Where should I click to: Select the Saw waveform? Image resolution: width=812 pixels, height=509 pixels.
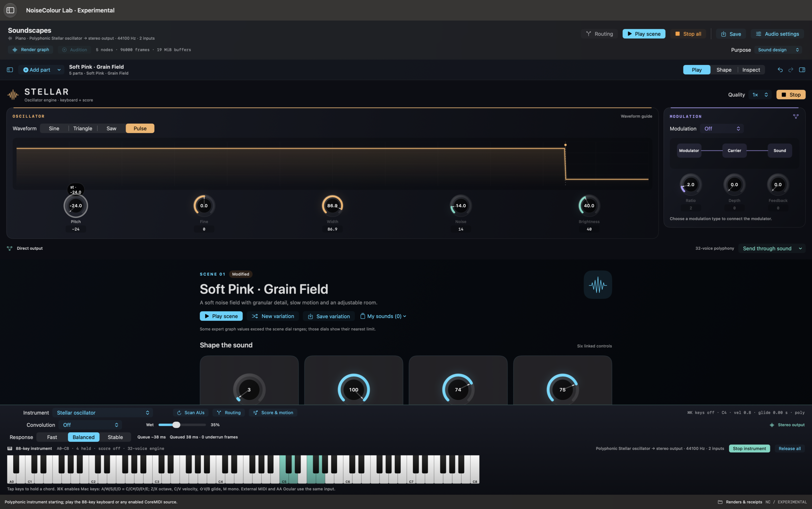pos(112,128)
